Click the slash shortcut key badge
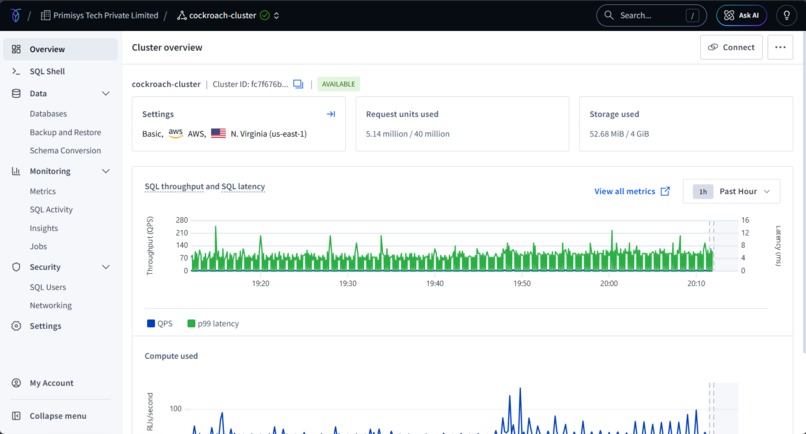This screenshot has width=806, height=434. [x=692, y=15]
